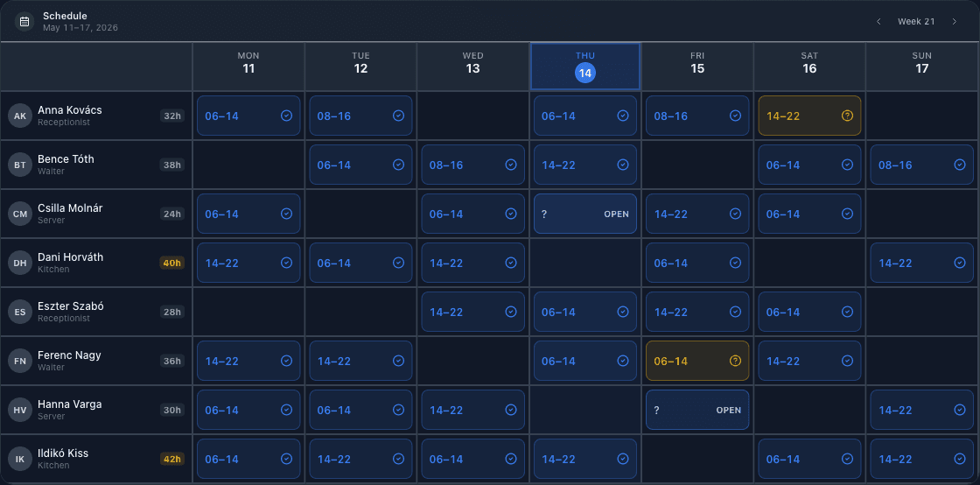
Task: Click empty Monday cell for Bence Tóth
Action: 248,165
